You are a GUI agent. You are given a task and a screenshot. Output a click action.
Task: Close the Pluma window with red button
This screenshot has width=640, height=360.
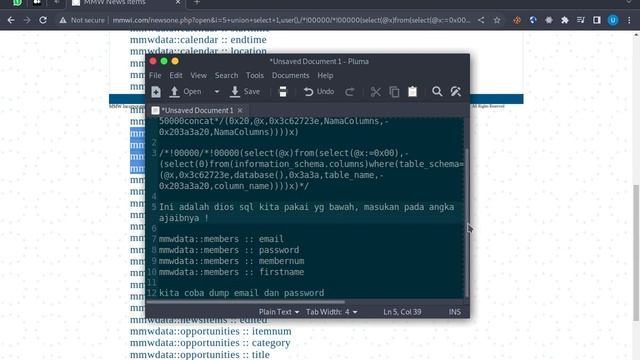[x=153, y=61]
